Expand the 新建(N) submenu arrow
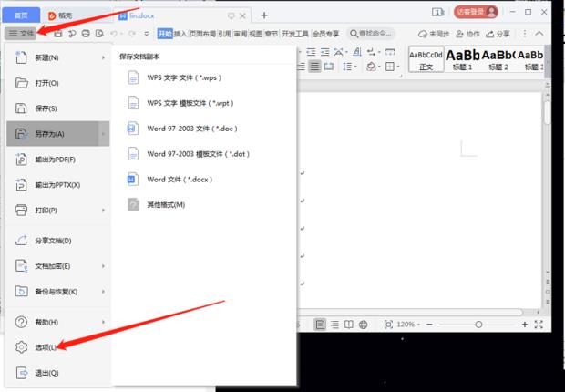The image size is (565, 392). [103, 57]
